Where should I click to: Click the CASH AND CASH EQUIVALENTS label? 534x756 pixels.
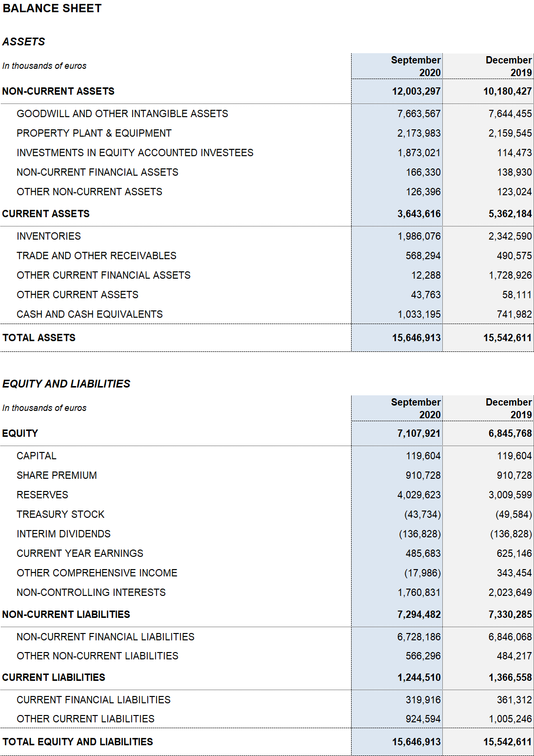(89, 314)
